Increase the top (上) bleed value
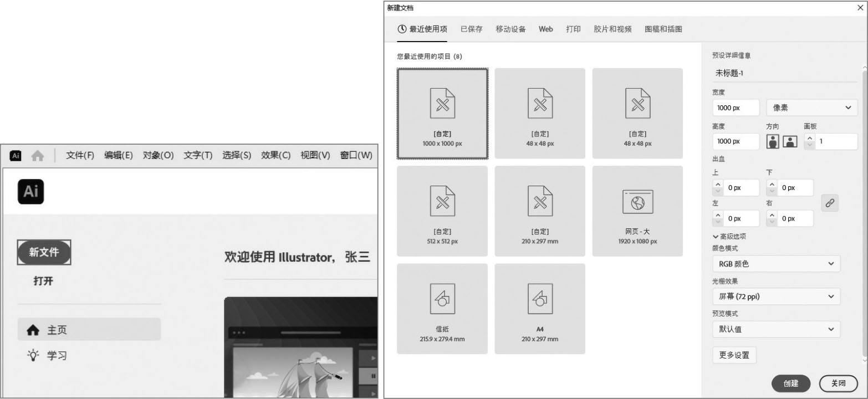The width and height of the screenshot is (868, 399). (718, 185)
